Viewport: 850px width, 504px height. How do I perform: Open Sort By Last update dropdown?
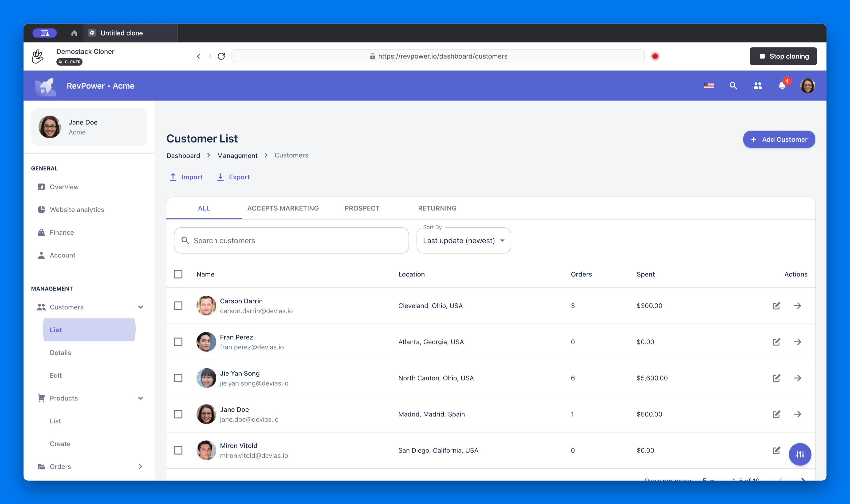[x=464, y=240]
